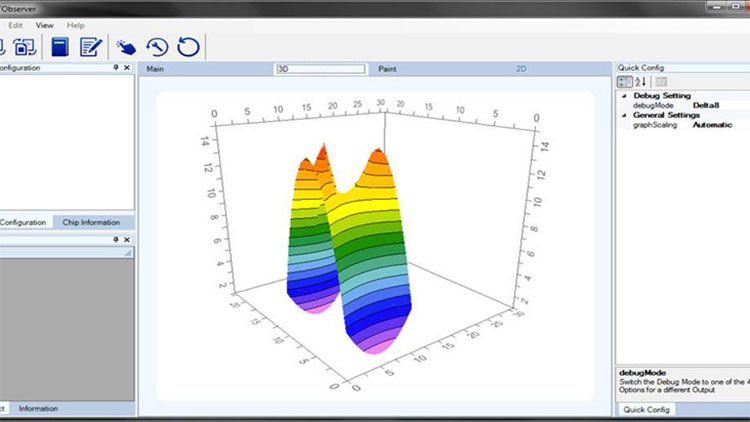Sort Quick Config properties alphabetically
Image resolution: width=750 pixels, height=422 pixels.
point(639,82)
